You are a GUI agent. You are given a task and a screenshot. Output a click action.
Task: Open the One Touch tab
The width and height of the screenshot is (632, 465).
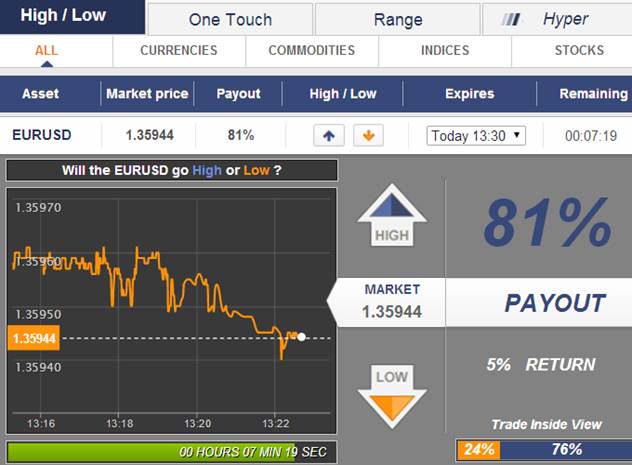[228, 19]
